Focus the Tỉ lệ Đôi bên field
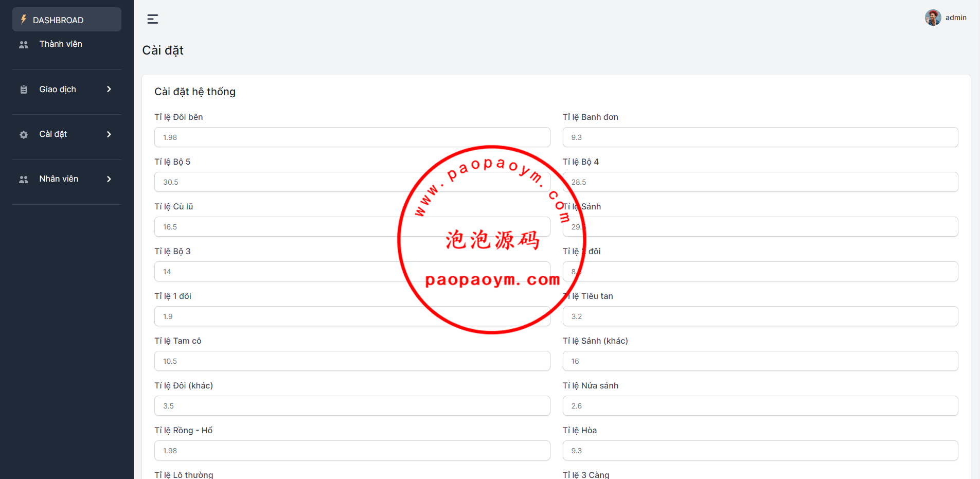 (x=352, y=137)
